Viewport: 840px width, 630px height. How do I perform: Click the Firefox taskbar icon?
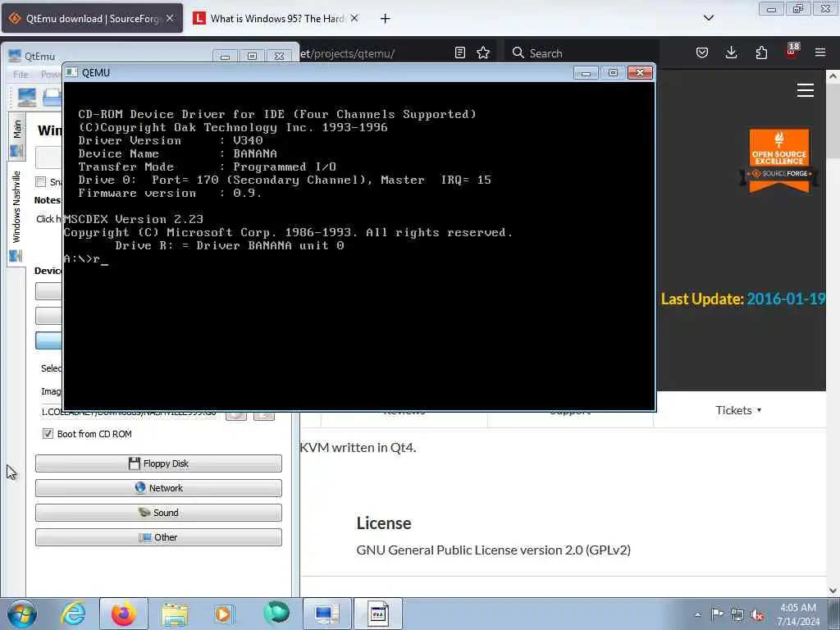(123, 614)
